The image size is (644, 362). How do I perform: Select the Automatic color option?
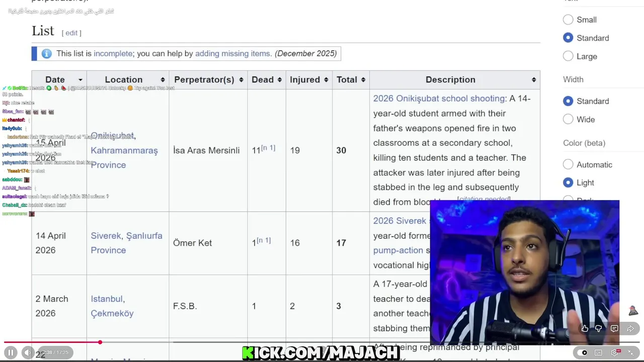(x=568, y=164)
